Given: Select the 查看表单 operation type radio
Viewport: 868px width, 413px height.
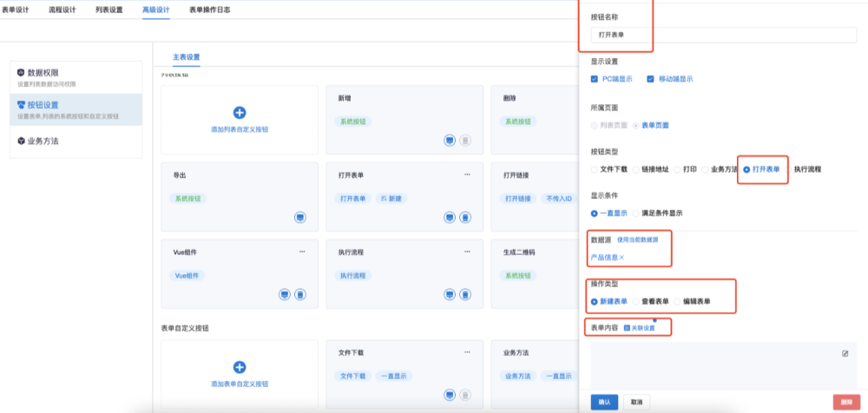Looking at the screenshot, I should pos(636,301).
